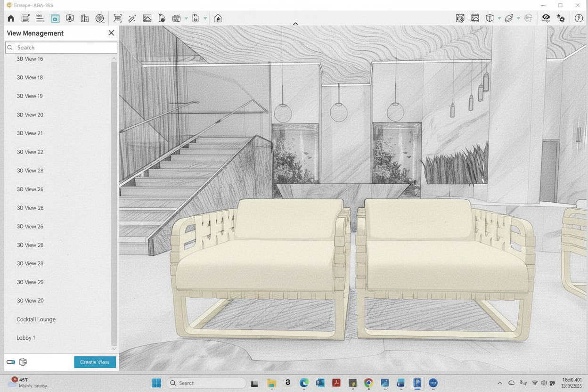
Task: Select the Lobby 1 view
Action: pyautogui.click(x=26, y=338)
